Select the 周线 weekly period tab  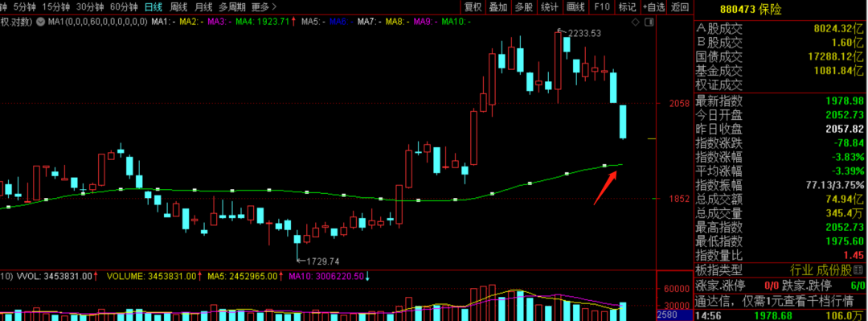click(x=178, y=7)
